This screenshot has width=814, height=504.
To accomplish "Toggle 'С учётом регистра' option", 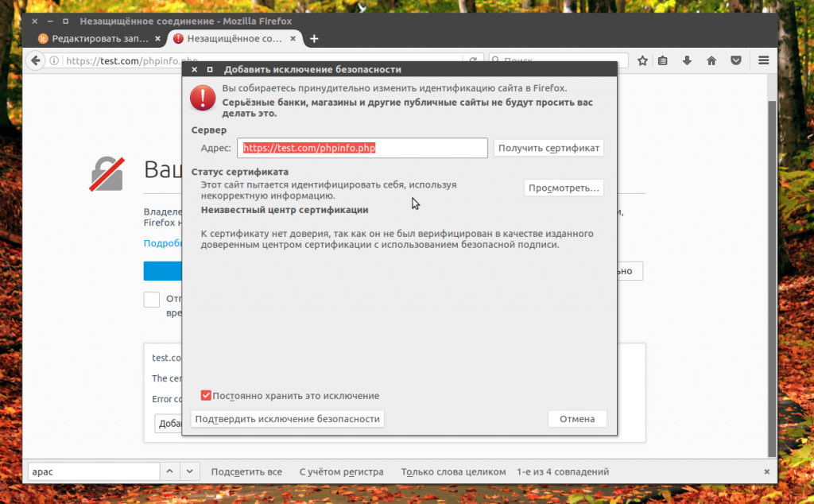I will 341,472.
